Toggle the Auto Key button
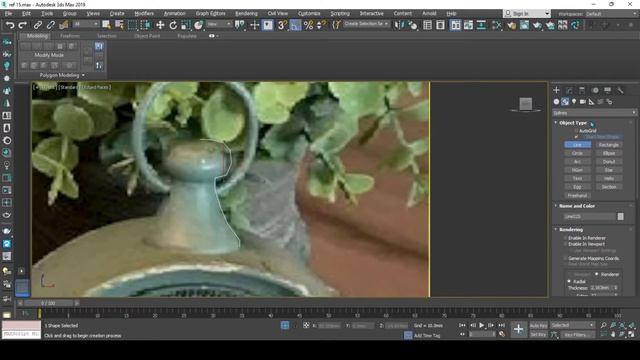The width and height of the screenshot is (640, 360). pyautogui.click(x=538, y=325)
